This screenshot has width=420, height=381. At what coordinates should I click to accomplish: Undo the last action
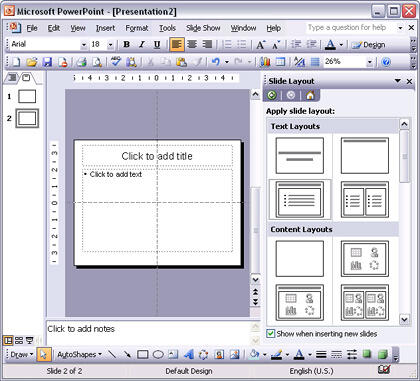tap(216, 62)
